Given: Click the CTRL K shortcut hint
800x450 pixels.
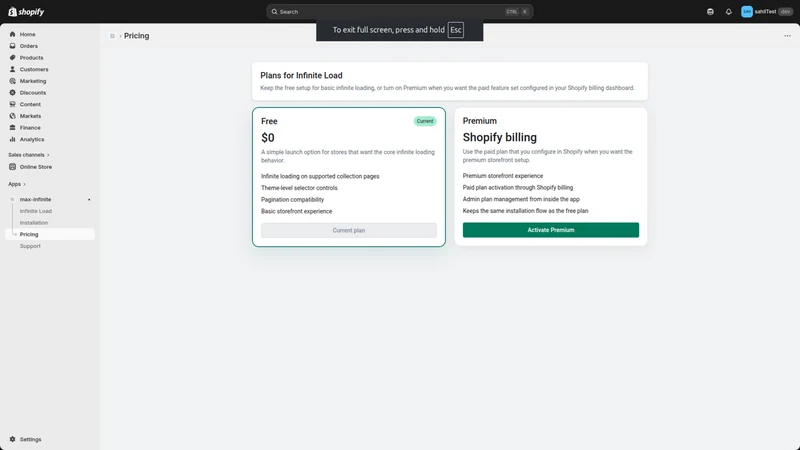Looking at the screenshot, I should (517, 12).
